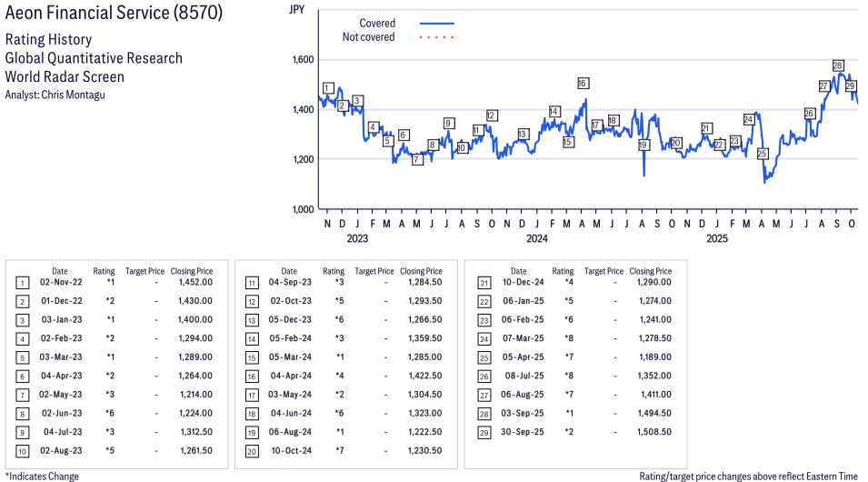Click the numbered box 10 in the rating table
The height and width of the screenshot is (482, 868).
tap(23, 451)
